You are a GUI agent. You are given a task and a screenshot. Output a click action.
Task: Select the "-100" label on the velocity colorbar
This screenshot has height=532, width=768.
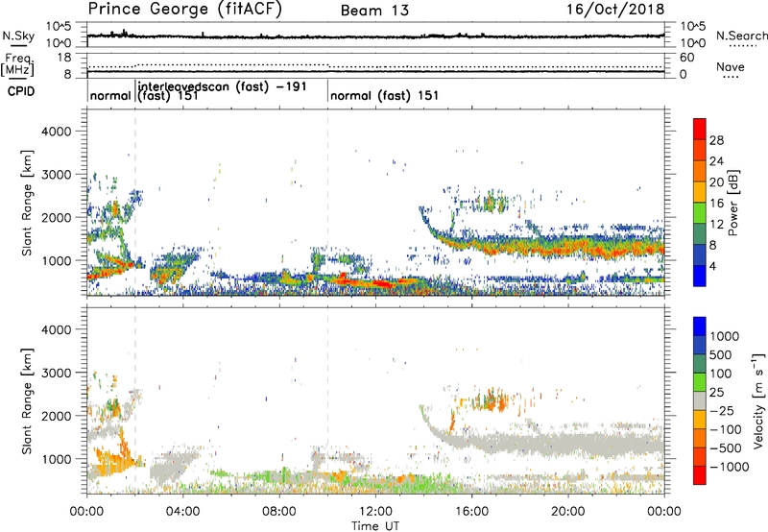click(x=726, y=429)
